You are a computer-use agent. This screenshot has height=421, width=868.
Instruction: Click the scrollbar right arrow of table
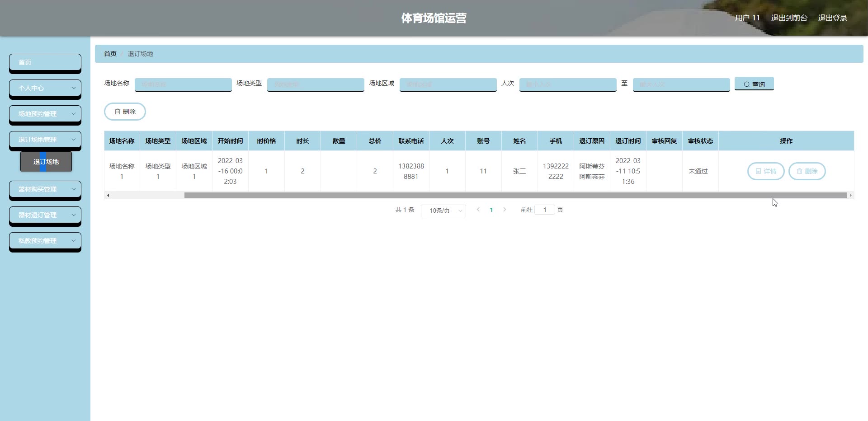point(850,195)
